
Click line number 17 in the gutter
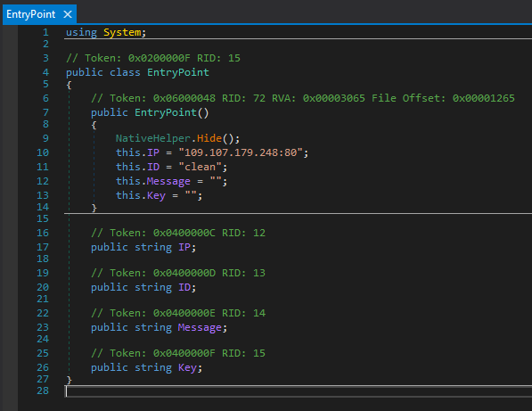(x=43, y=247)
